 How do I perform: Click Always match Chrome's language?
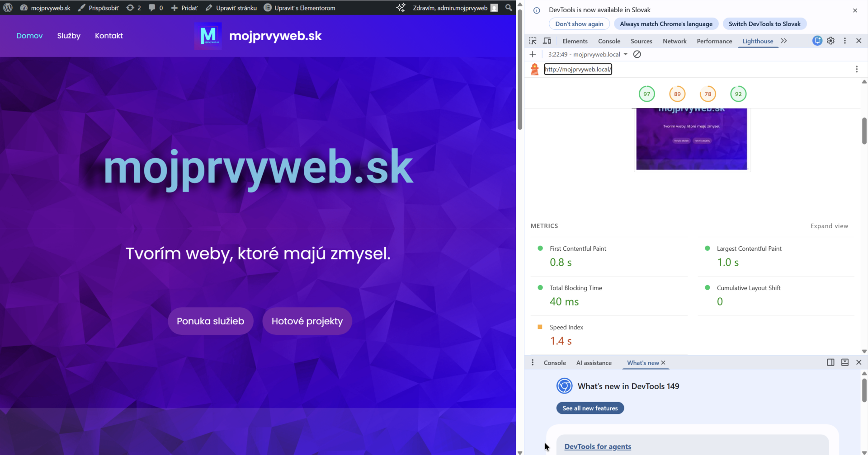(x=666, y=24)
